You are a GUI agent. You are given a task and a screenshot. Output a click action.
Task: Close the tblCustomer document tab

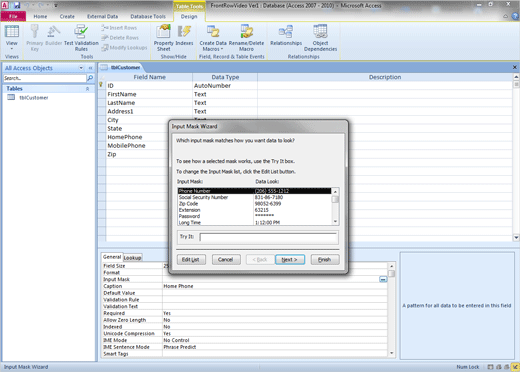coord(515,67)
